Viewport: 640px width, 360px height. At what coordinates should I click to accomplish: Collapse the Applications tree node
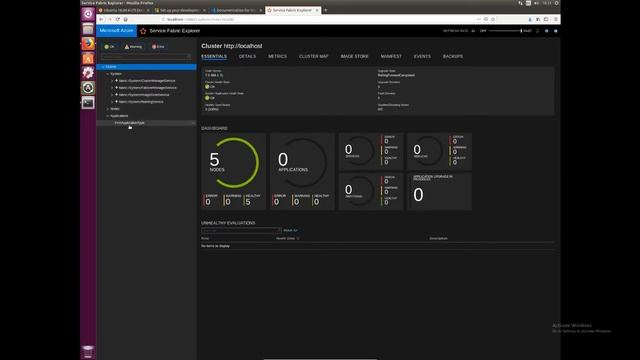tap(108, 116)
